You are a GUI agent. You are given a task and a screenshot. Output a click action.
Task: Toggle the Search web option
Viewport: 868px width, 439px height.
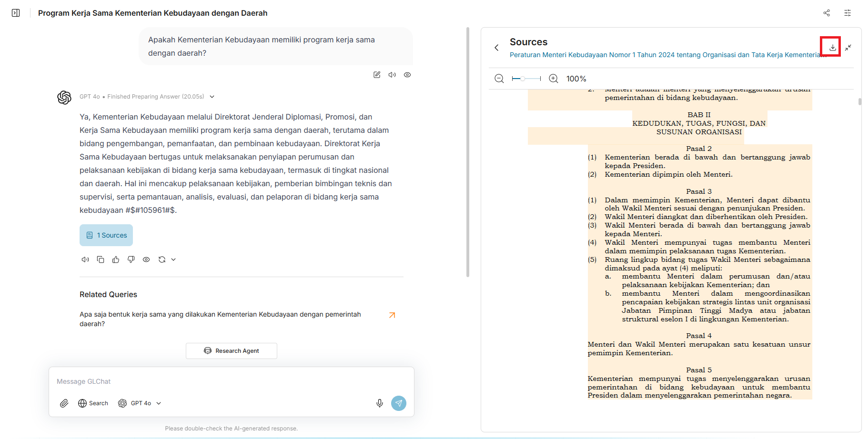(93, 403)
